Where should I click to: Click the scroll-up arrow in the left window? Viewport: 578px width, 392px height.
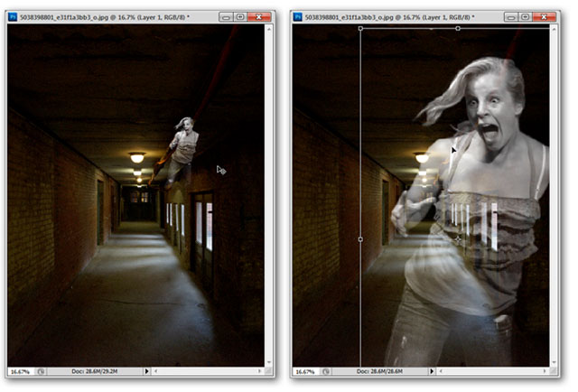coord(269,28)
